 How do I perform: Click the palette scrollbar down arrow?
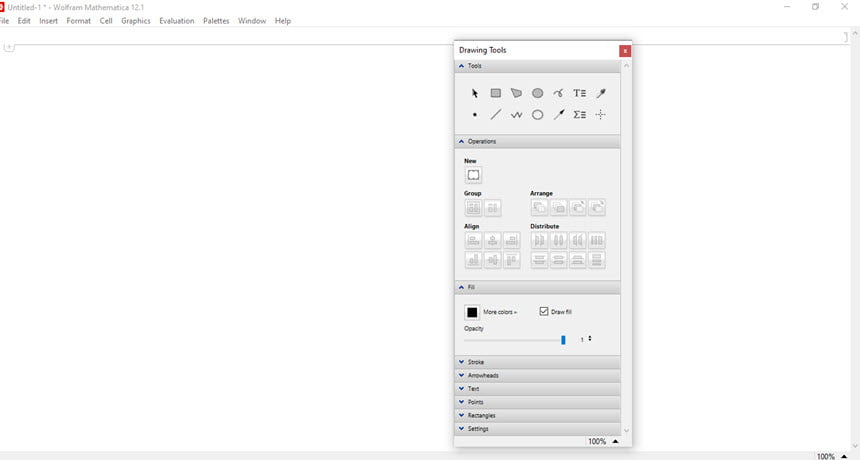coord(626,431)
